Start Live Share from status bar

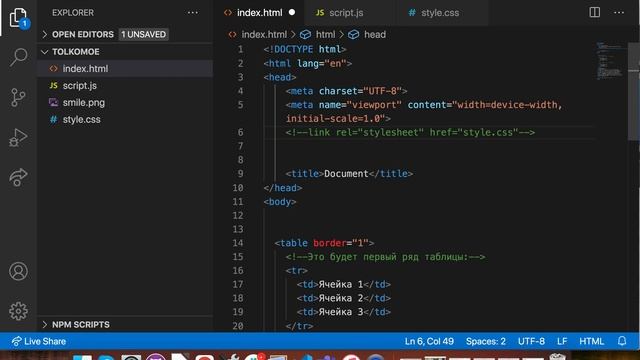tap(39, 341)
